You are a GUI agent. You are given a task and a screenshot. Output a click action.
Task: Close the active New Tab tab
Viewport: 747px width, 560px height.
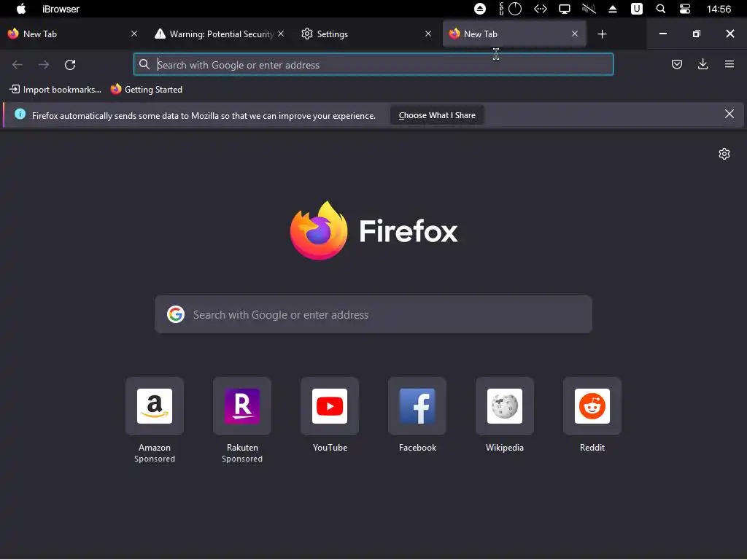click(575, 34)
